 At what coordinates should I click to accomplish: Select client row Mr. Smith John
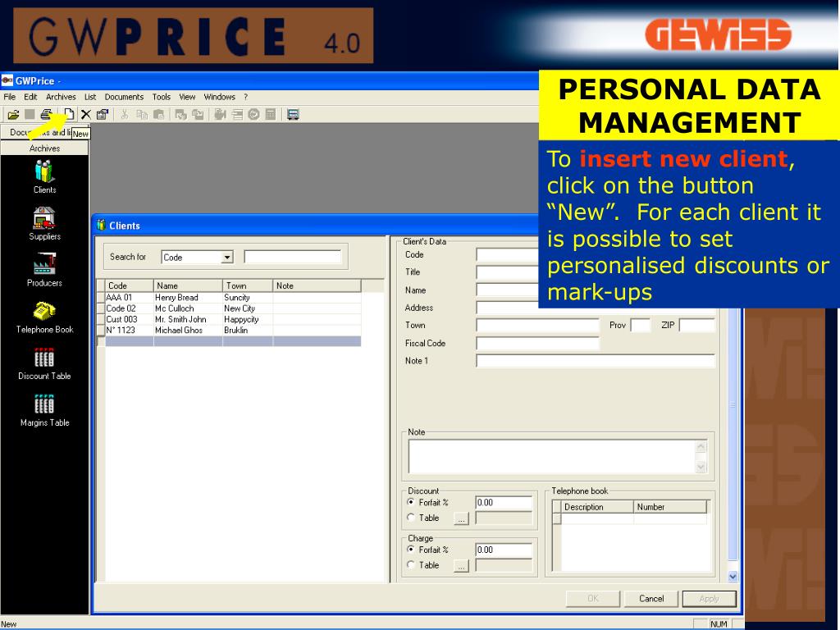[x=233, y=319]
